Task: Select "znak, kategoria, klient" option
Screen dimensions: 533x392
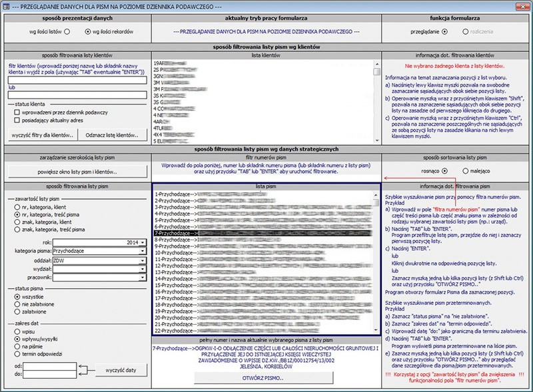Action: click(17, 222)
